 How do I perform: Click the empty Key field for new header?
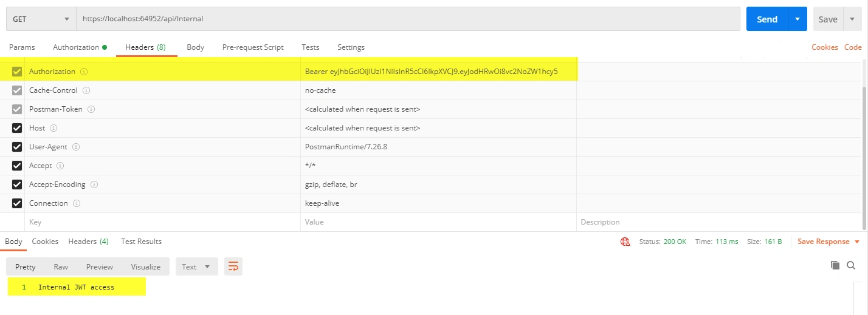point(162,222)
